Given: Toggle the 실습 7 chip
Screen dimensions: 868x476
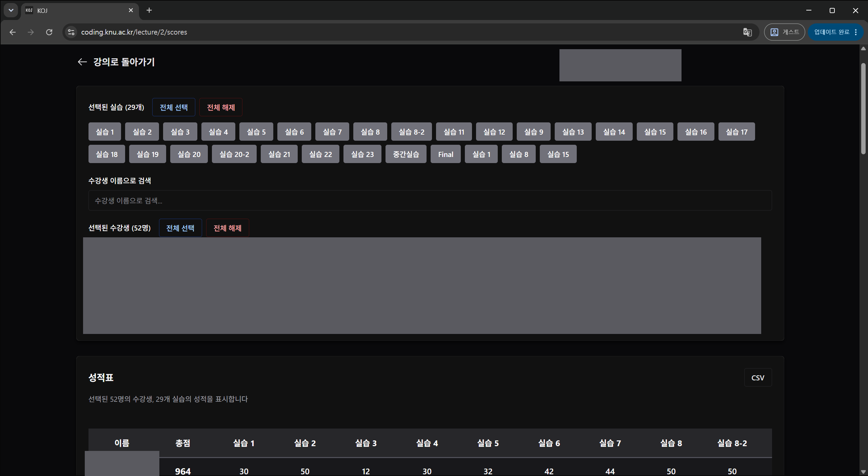Looking at the screenshot, I should pos(332,132).
